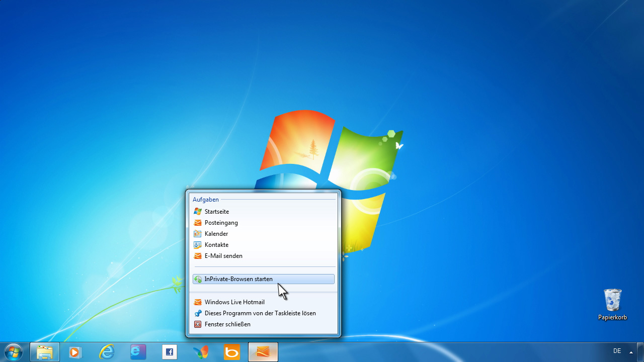Image resolution: width=644 pixels, height=362 pixels.
Task: Click the Aufgaben header text
Action: (206, 200)
